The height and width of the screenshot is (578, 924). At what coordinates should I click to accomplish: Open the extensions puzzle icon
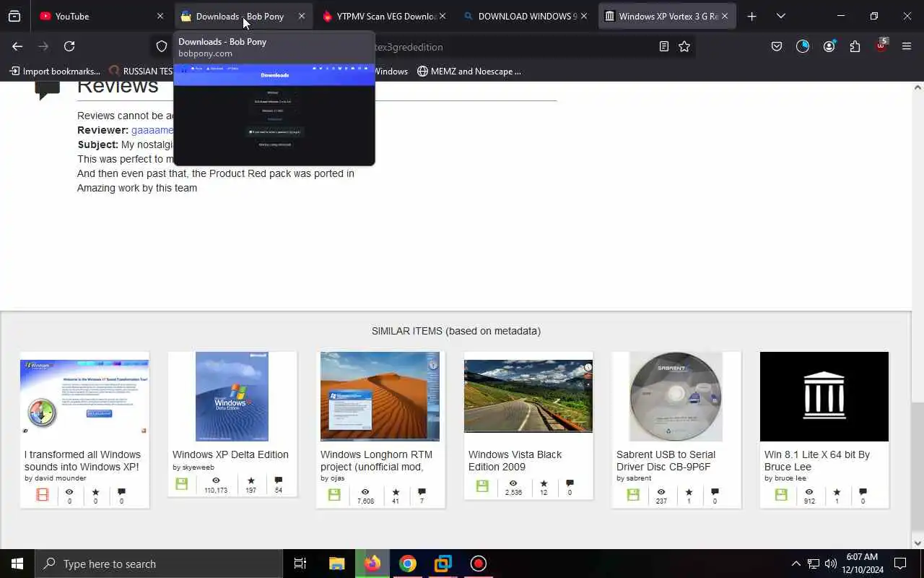click(x=855, y=46)
